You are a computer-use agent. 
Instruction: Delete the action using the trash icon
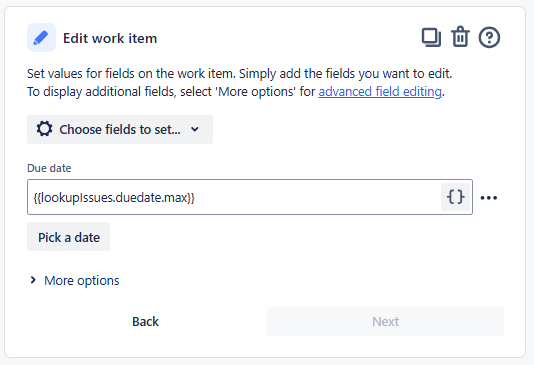tap(460, 36)
